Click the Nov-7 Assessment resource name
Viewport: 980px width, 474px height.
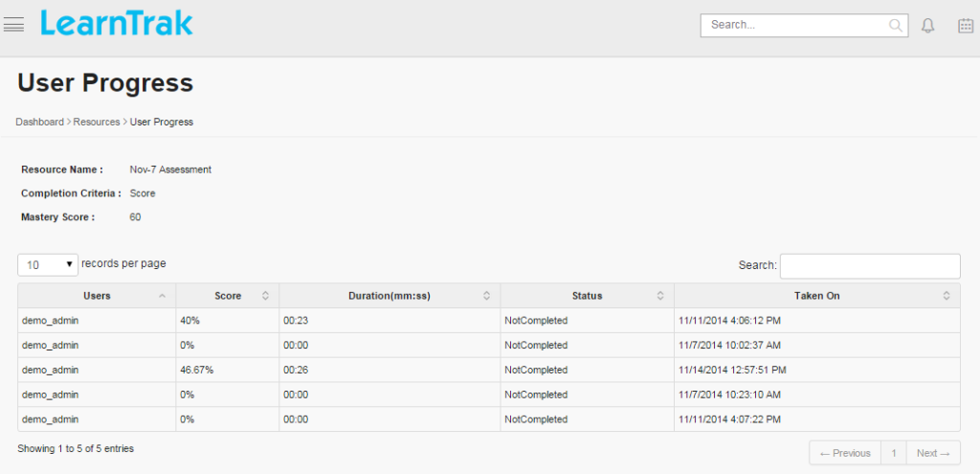tap(170, 169)
